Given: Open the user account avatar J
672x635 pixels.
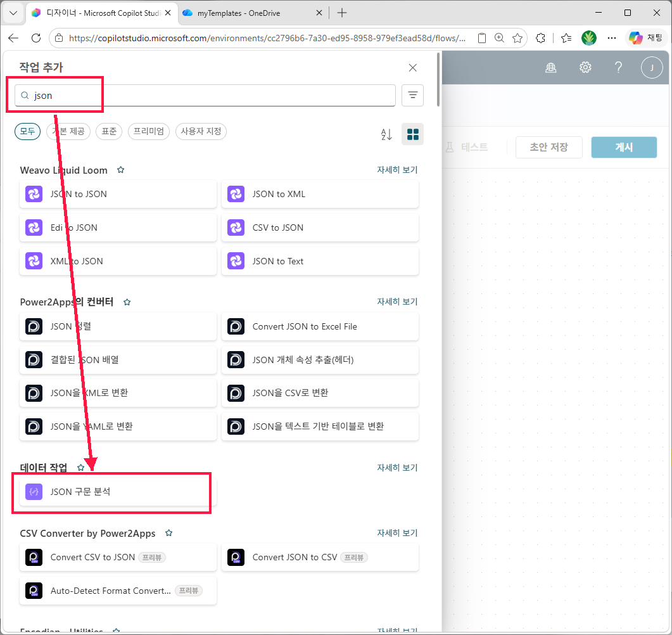Looking at the screenshot, I should coord(652,67).
